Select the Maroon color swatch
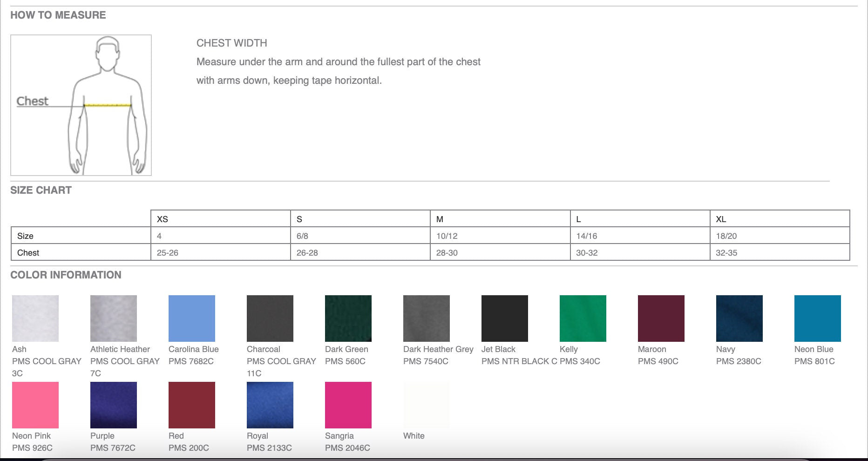 click(x=661, y=319)
